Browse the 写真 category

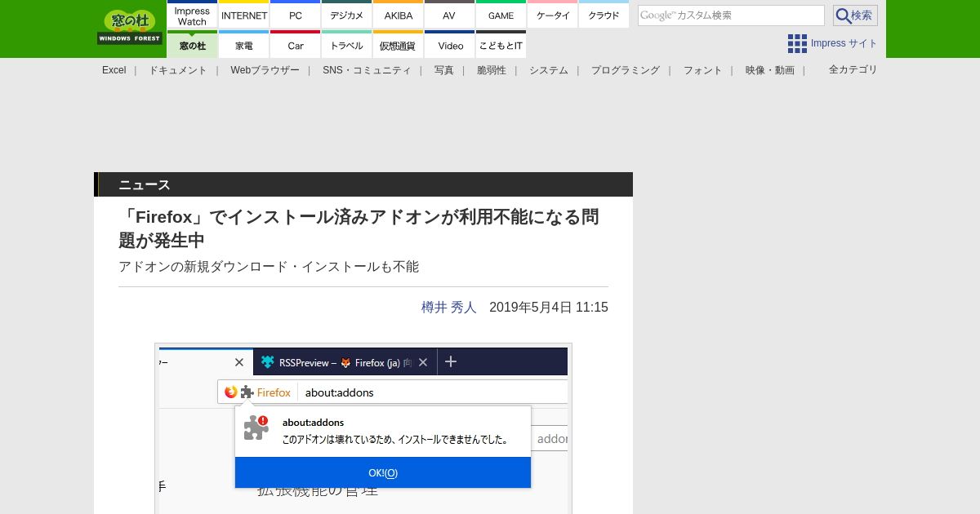[444, 70]
